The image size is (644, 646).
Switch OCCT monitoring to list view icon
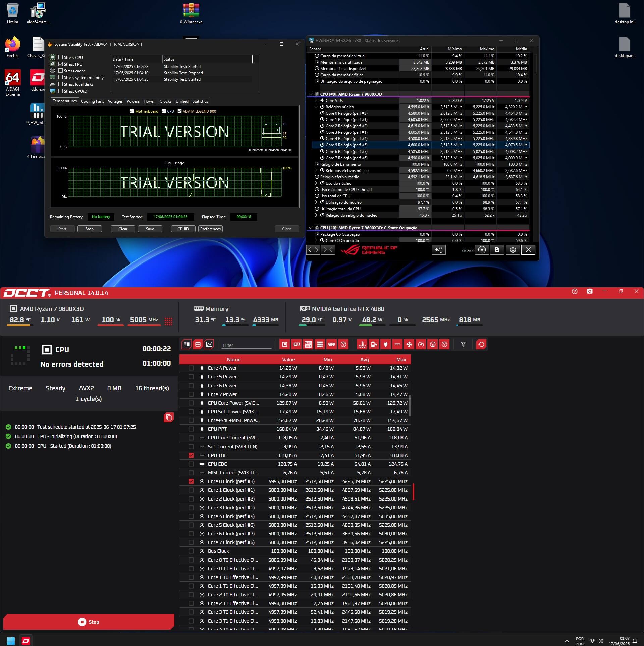pyautogui.click(x=187, y=344)
